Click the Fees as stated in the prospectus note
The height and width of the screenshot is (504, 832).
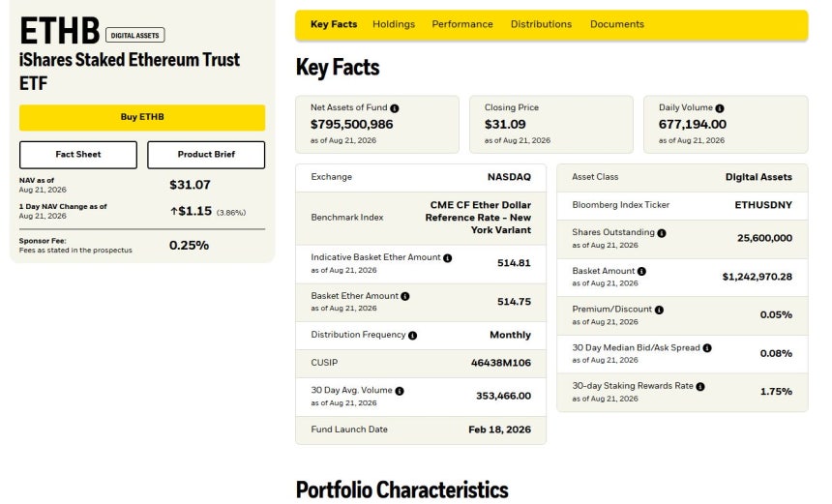pos(75,251)
